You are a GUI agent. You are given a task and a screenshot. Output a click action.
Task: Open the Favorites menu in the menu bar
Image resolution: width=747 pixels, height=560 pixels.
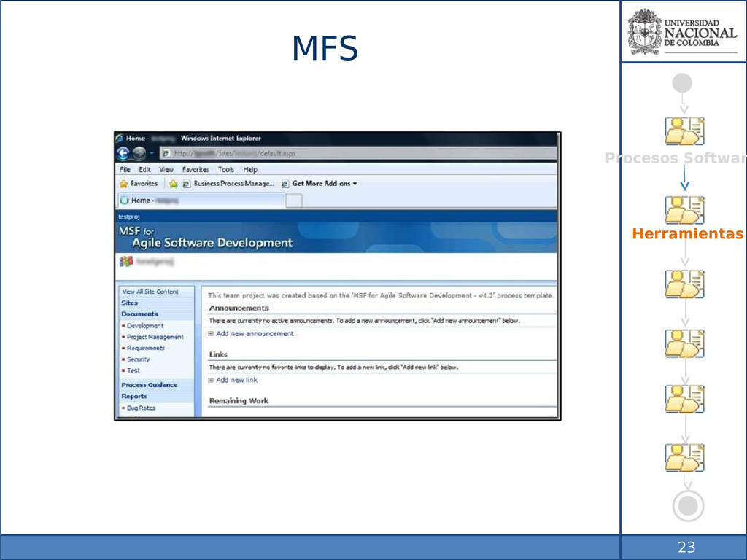pos(196,169)
